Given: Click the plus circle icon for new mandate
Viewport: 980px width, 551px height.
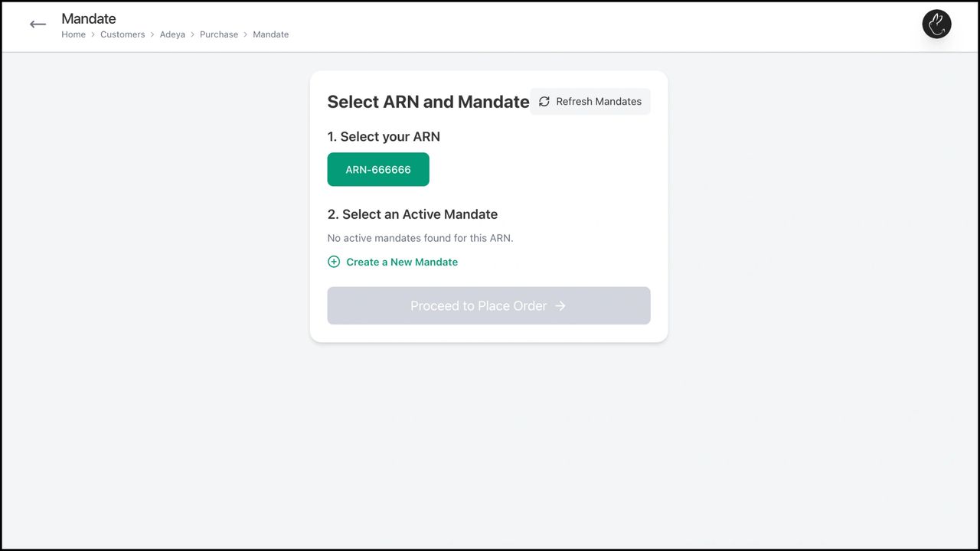Looking at the screenshot, I should [334, 262].
